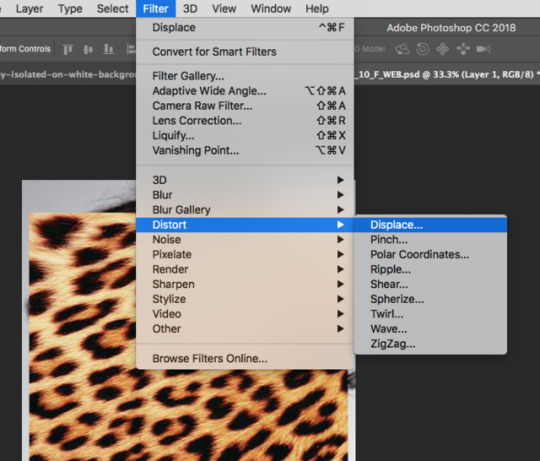Click Align top edges icon
The image size is (540, 461).
pyautogui.click(x=68, y=49)
